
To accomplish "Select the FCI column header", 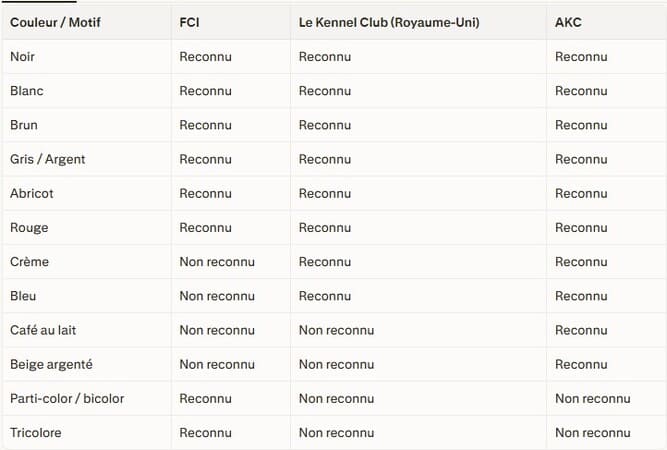I will coord(190,22).
